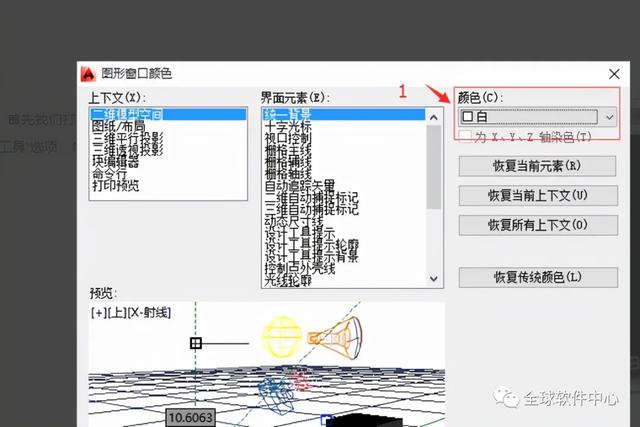Click the [X-射线] visual style label in preview

(149, 313)
